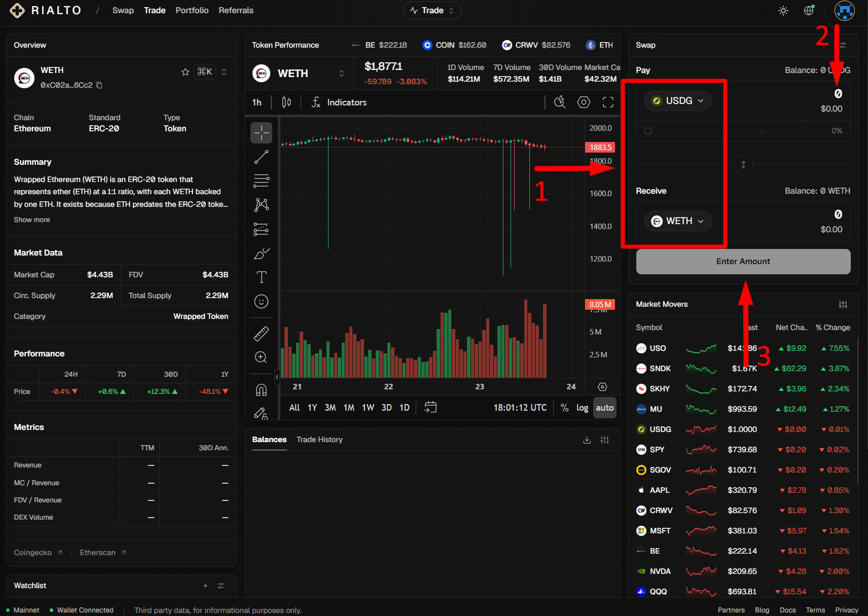The height and width of the screenshot is (616, 868).
Task: Go to the Referrals nav tab
Action: (x=236, y=11)
